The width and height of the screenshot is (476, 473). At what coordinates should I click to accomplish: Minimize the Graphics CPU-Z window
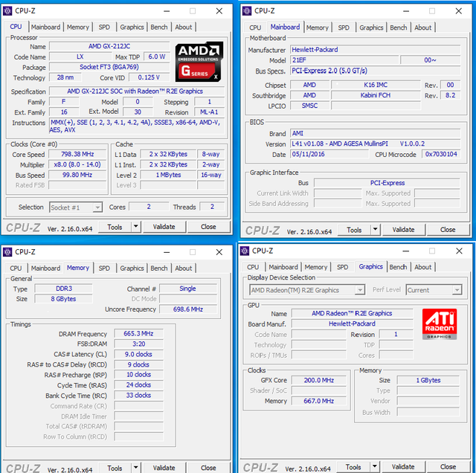coord(406,251)
